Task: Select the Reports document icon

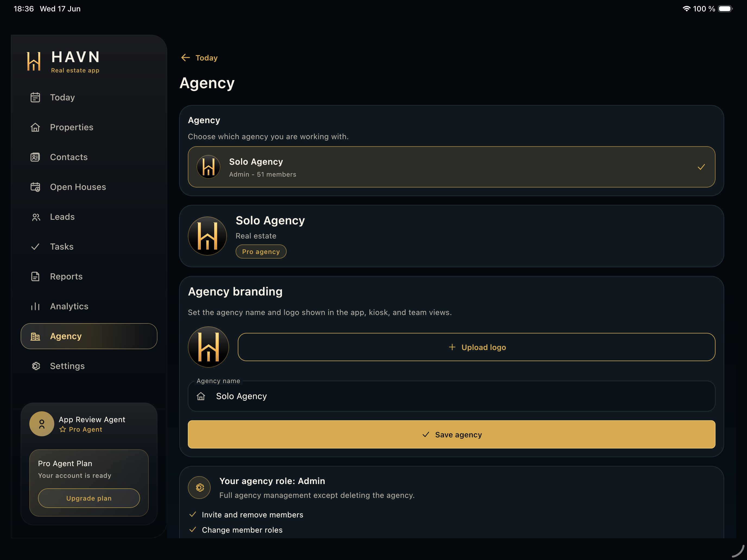Action: point(35,276)
